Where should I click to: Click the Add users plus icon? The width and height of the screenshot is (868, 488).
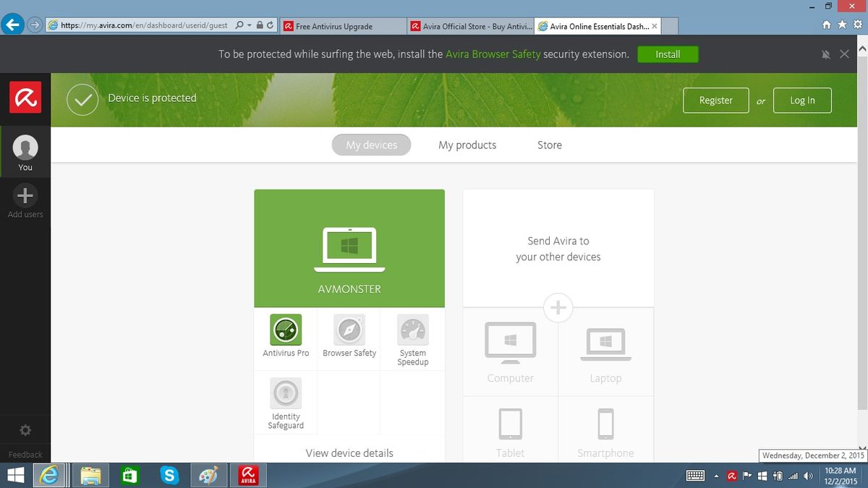tap(25, 195)
